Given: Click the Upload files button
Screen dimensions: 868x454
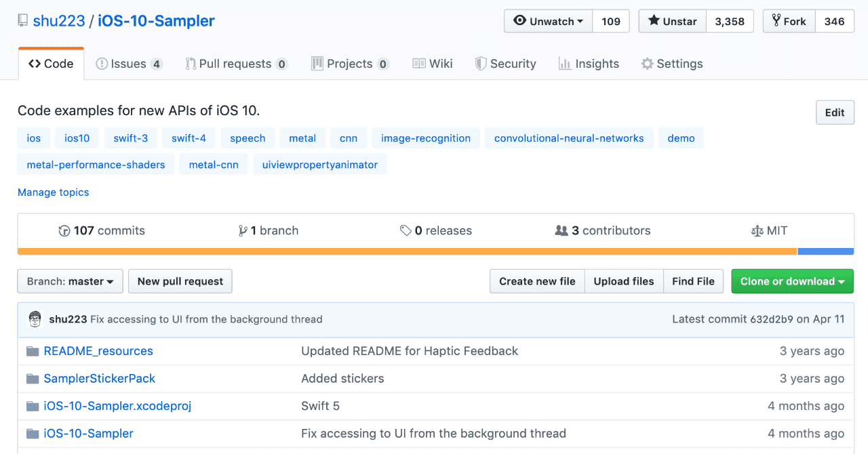Looking at the screenshot, I should pos(624,281).
